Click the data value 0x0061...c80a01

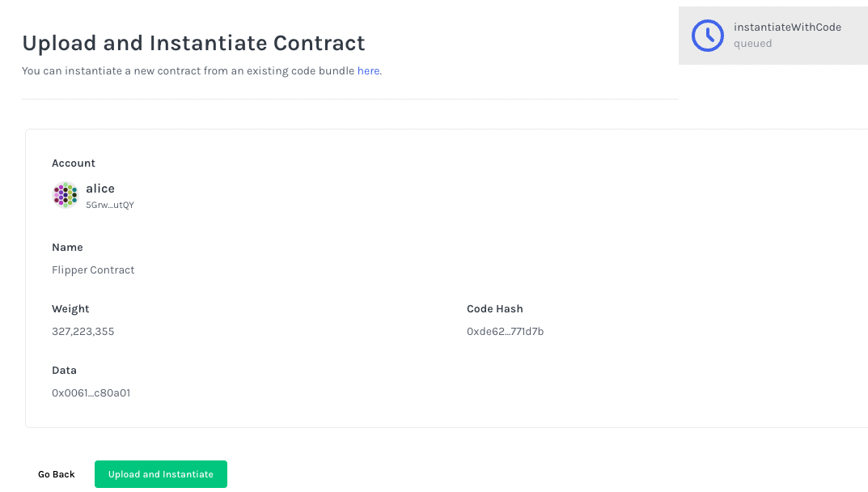[91, 392]
